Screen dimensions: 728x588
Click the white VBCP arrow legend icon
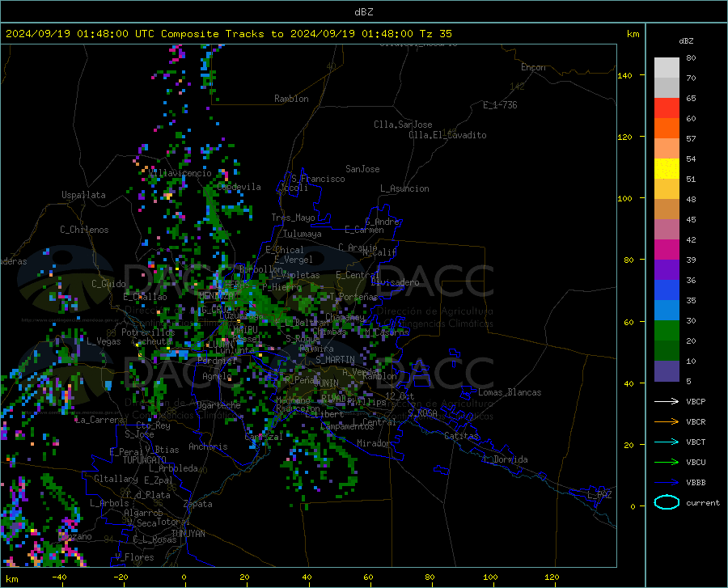(667, 401)
